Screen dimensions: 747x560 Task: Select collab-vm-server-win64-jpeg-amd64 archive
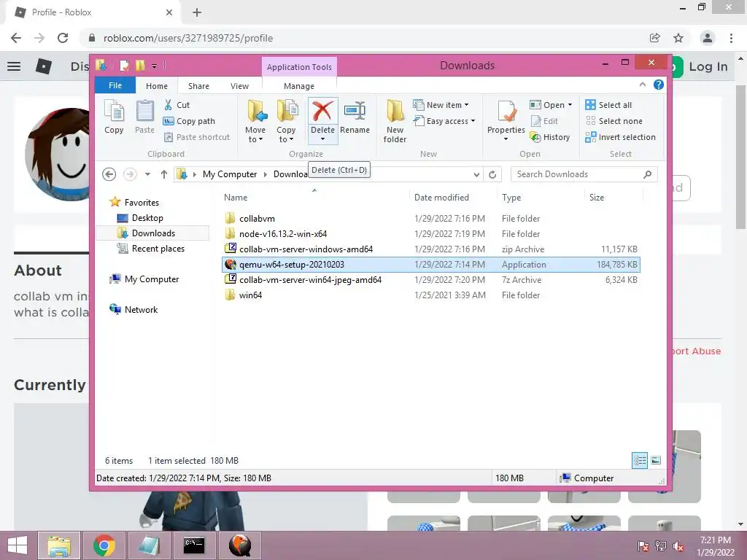click(430, 279)
